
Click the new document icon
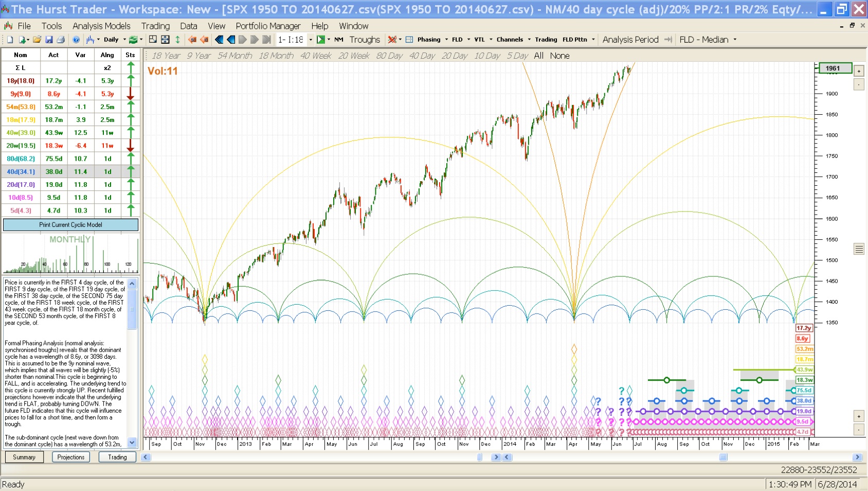click(10, 40)
